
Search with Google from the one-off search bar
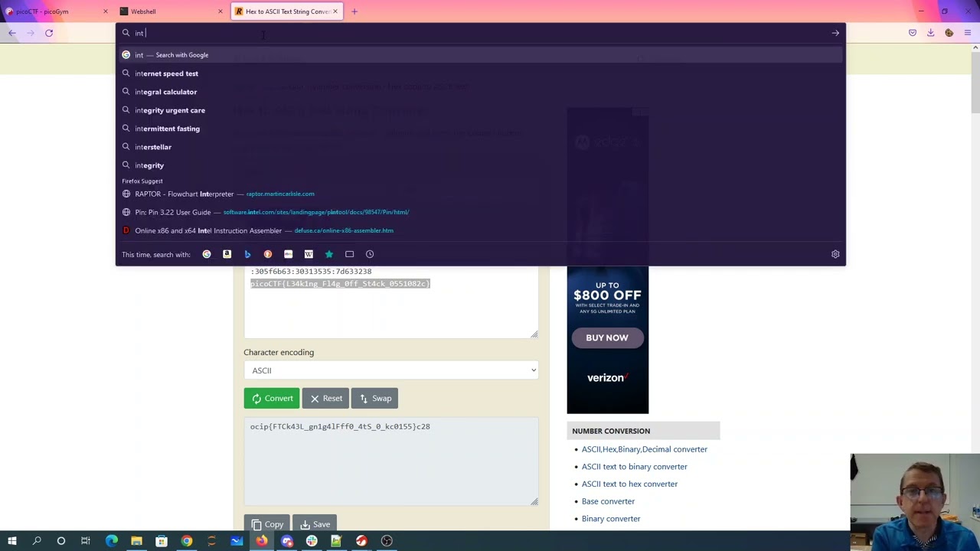click(207, 254)
